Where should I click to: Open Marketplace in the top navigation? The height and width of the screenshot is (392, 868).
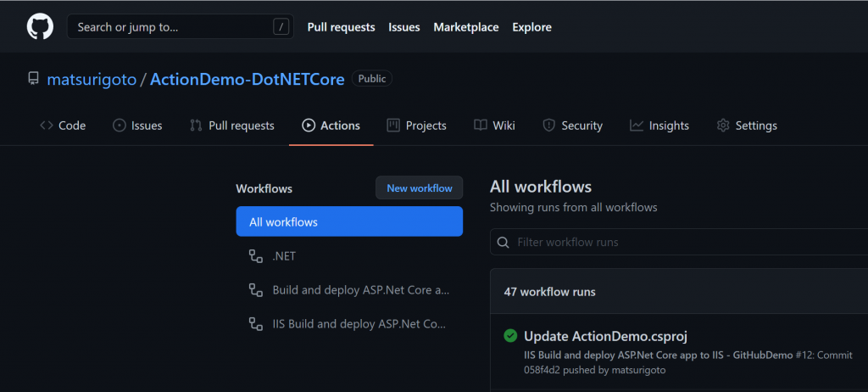466,27
